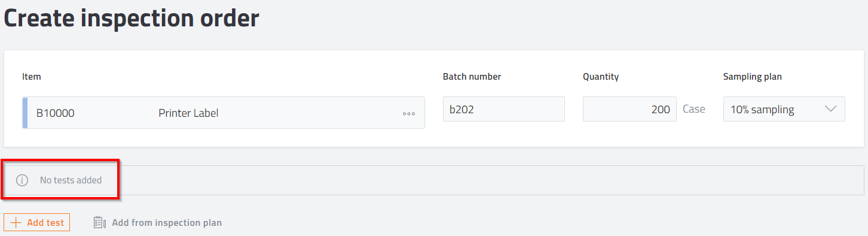The width and height of the screenshot is (868, 236).
Task: Click the Printer Label item description
Action: coord(188,113)
